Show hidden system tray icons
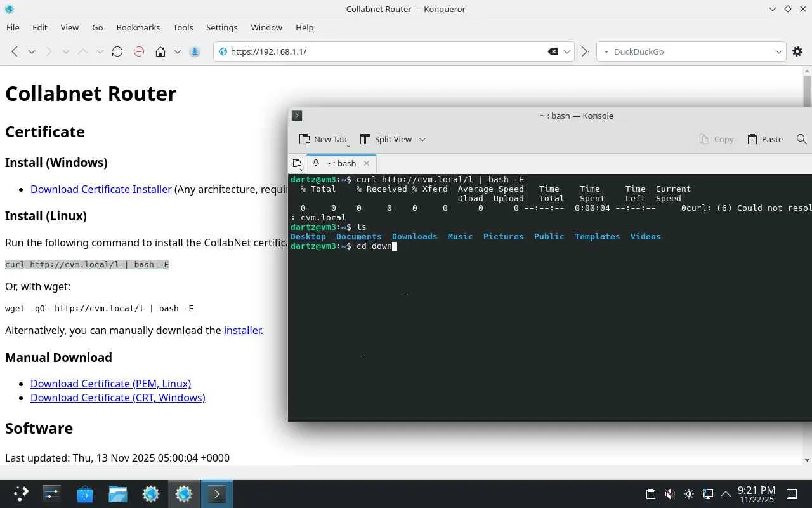The height and width of the screenshot is (508, 812). (x=726, y=494)
